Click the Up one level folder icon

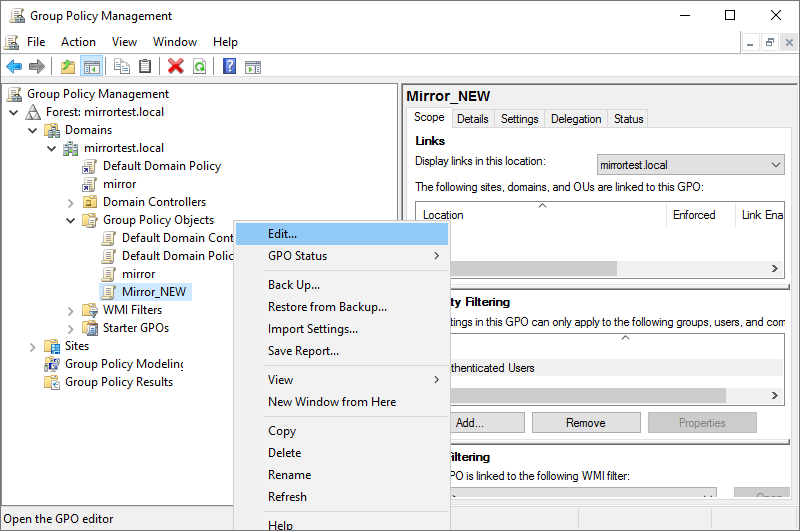pos(68,66)
